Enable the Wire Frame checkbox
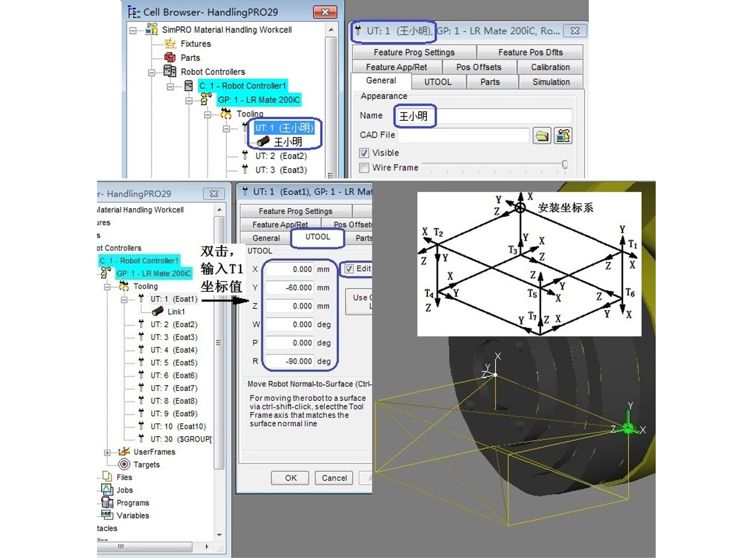Viewport: 747px width, 560px height. [x=364, y=167]
